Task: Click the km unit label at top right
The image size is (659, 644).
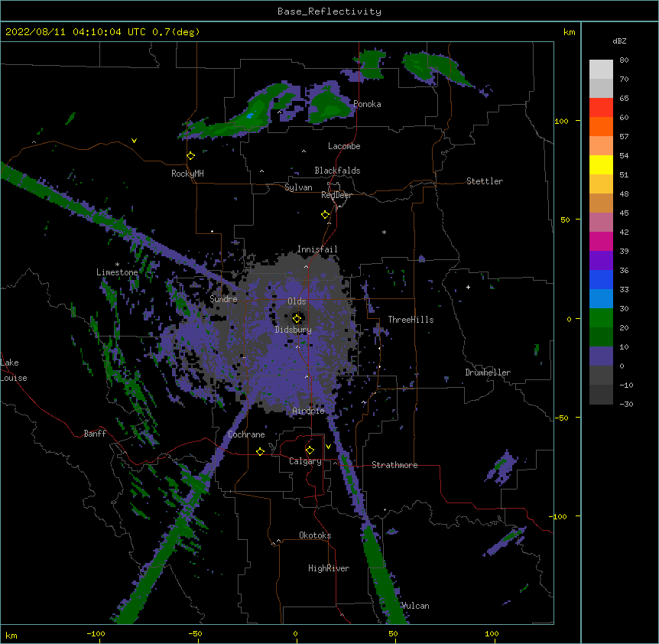Action: [x=569, y=32]
